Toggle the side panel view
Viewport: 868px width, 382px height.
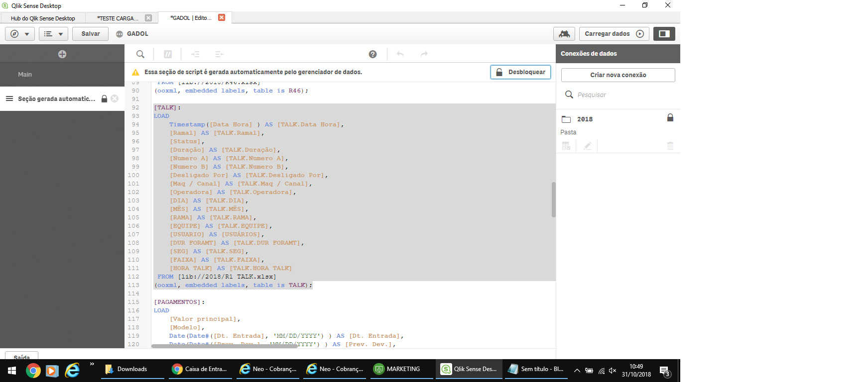coord(664,34)
